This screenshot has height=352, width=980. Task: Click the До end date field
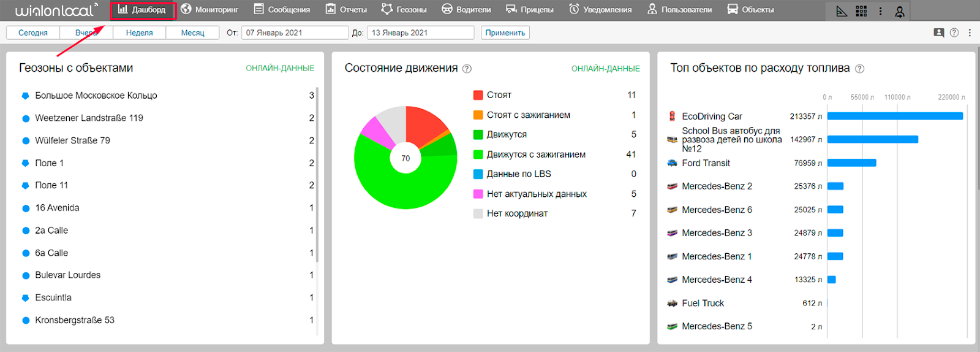click(420, 33)
